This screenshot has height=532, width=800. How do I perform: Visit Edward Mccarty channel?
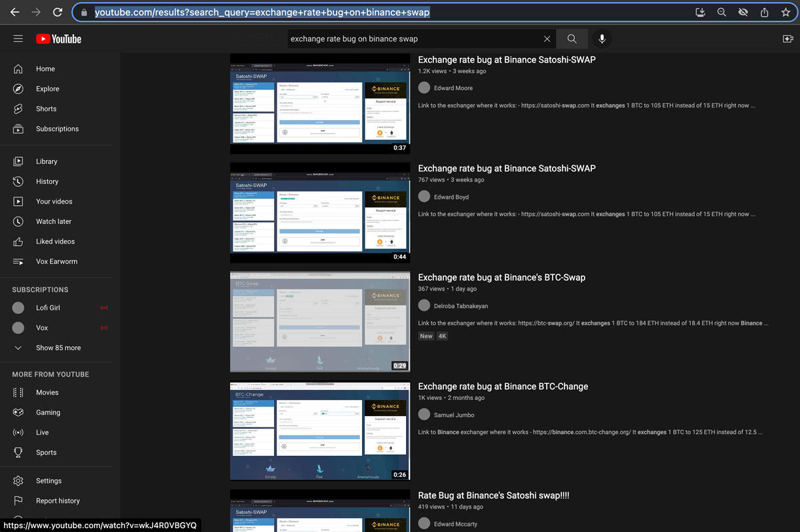457,524
